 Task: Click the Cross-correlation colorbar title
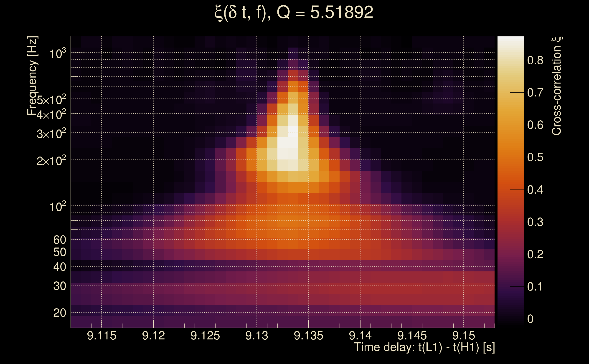pyautogui.click(x=557, y=86)
